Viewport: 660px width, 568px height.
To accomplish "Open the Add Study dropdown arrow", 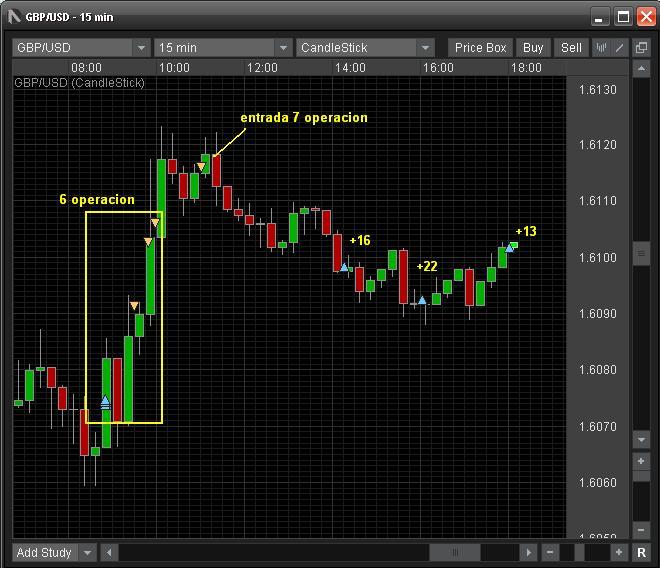I will click(87, 552).
